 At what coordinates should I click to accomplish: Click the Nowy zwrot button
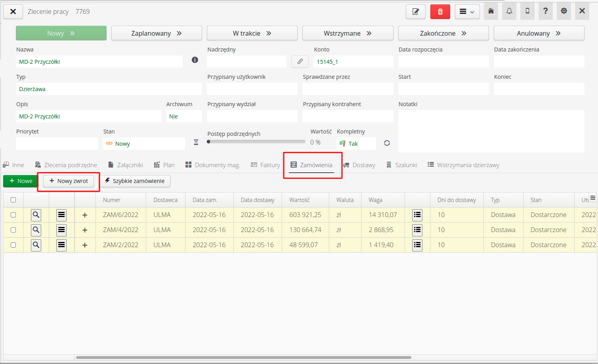point(68,181)
